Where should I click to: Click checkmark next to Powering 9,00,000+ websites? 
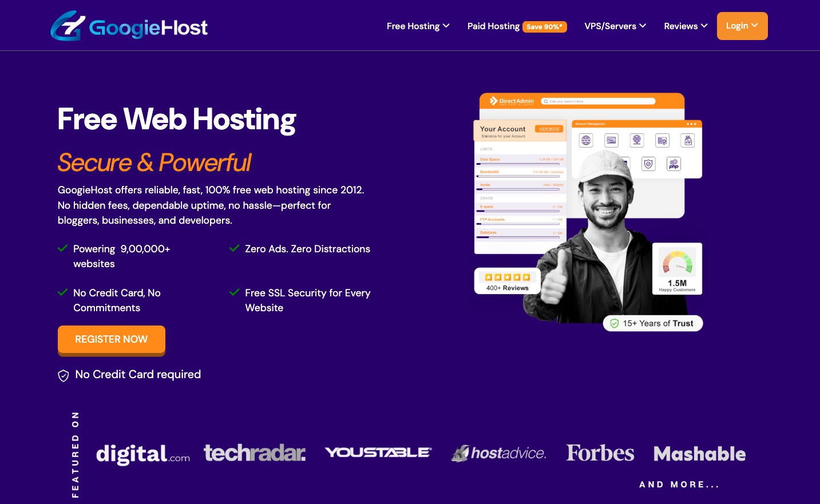coord(63,248)
